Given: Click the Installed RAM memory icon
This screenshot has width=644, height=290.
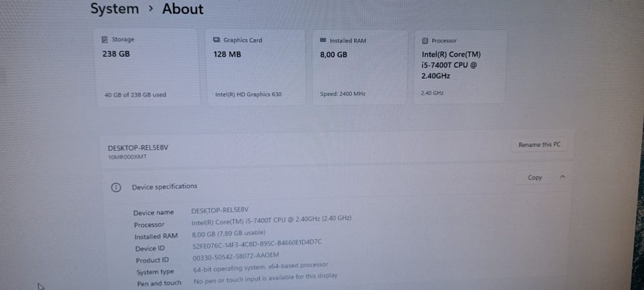Looking at the screenshot, I should pos(323,40).
